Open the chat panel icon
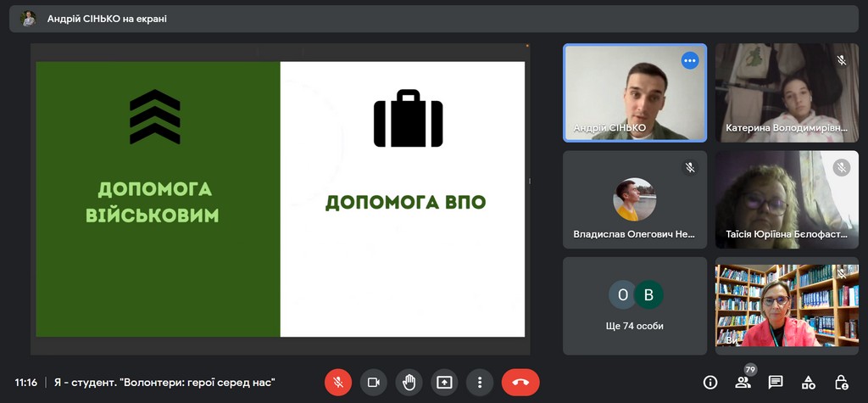 coord(776,383)
